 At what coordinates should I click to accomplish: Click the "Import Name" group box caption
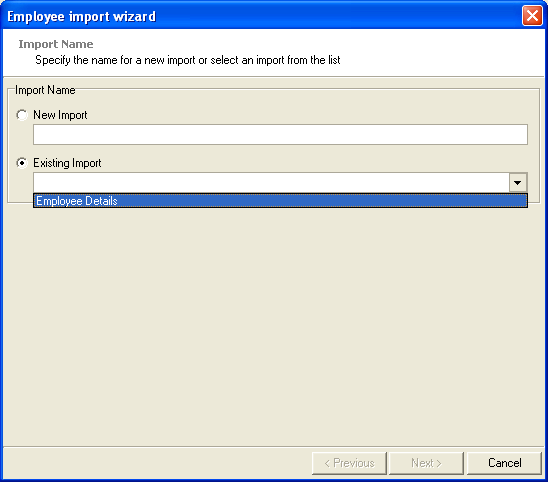pyautogui.click(x=45, y=90)
